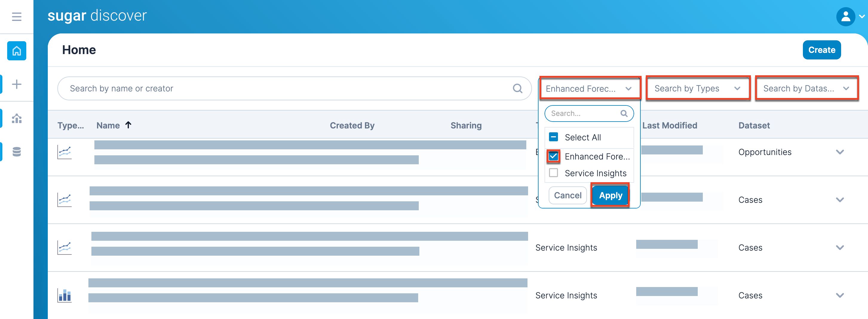
Task: Open the hamburger navigation menu
Action: (x=16, y=16)
